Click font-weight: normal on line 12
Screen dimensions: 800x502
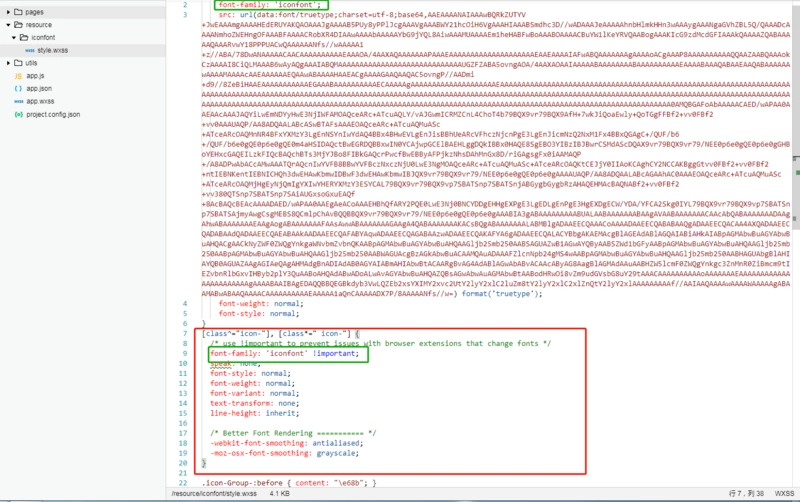253,383
